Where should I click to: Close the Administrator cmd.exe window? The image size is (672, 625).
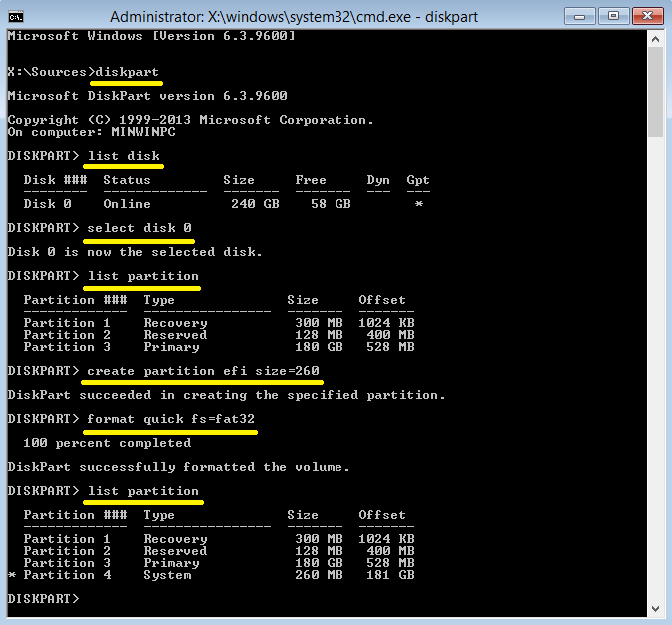pos(646,16)
